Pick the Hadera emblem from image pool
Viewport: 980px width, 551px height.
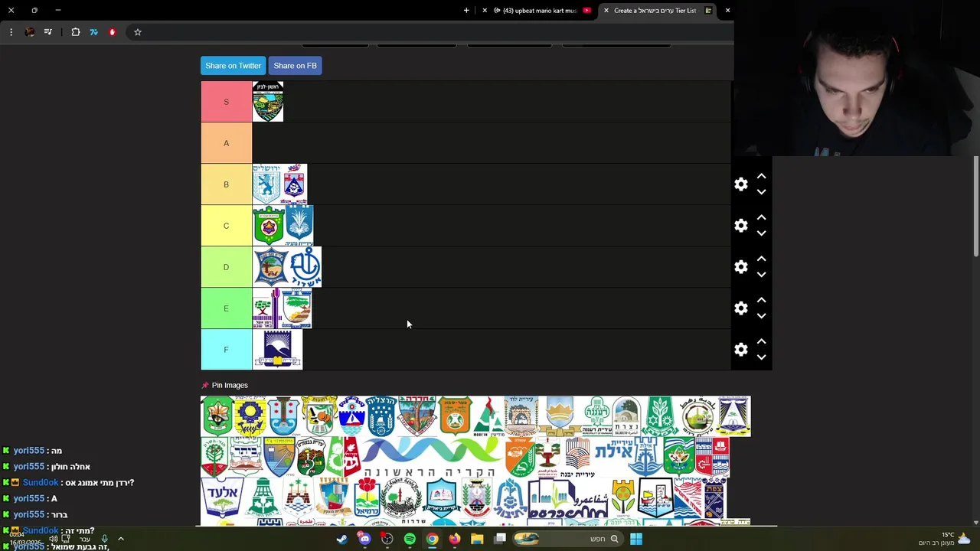(417, 416)
